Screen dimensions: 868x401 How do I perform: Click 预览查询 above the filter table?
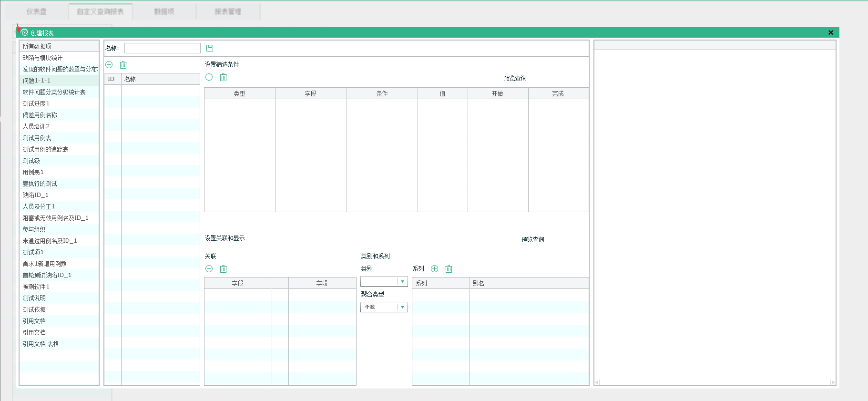[x=515, y=78]
